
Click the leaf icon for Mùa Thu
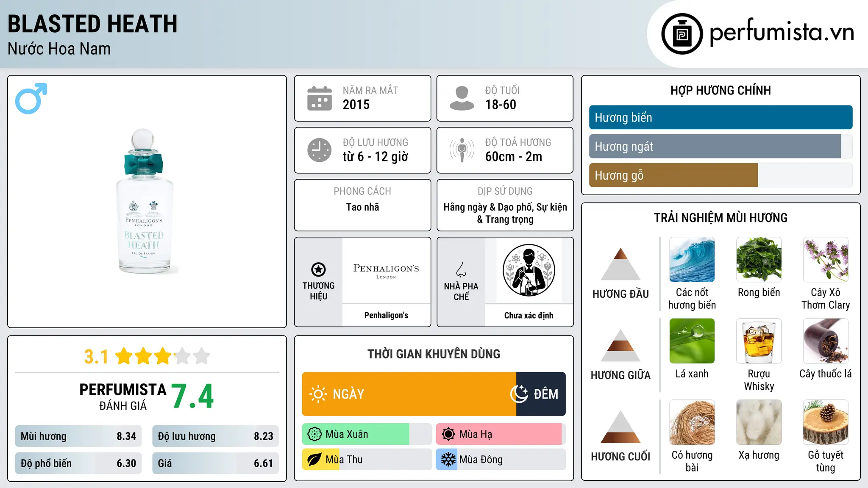pos(314,460)
